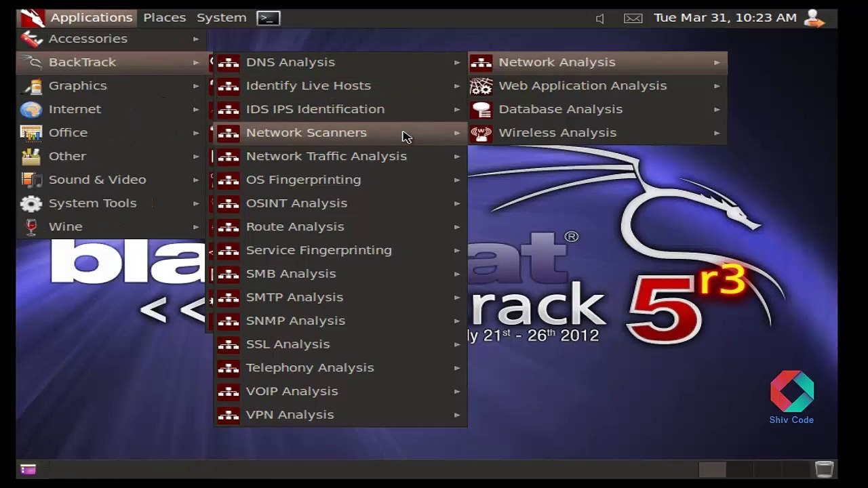Expand the SSL Analysis submenu arrow
Image resolution: width=868 pixels, height=488 pixels.
tap(457, 344)
